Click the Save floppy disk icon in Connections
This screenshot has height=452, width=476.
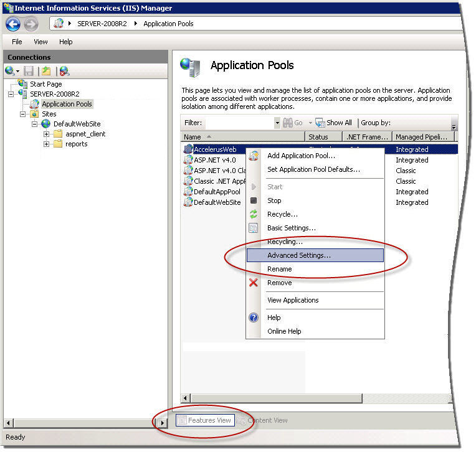coord(29,71)
